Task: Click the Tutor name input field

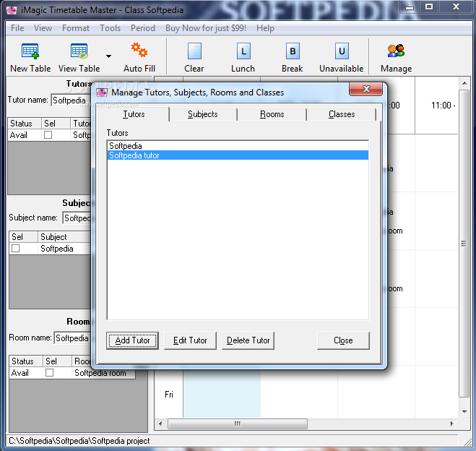Action: point(71,100)
